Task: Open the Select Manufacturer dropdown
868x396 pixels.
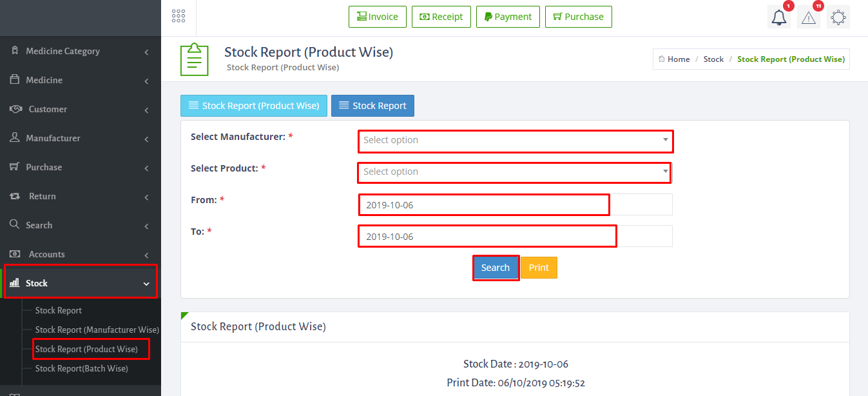Action: 515,141
